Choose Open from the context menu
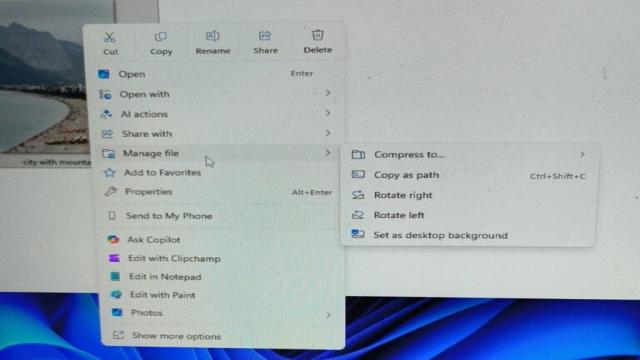640x360 pixels. [216, 74]
